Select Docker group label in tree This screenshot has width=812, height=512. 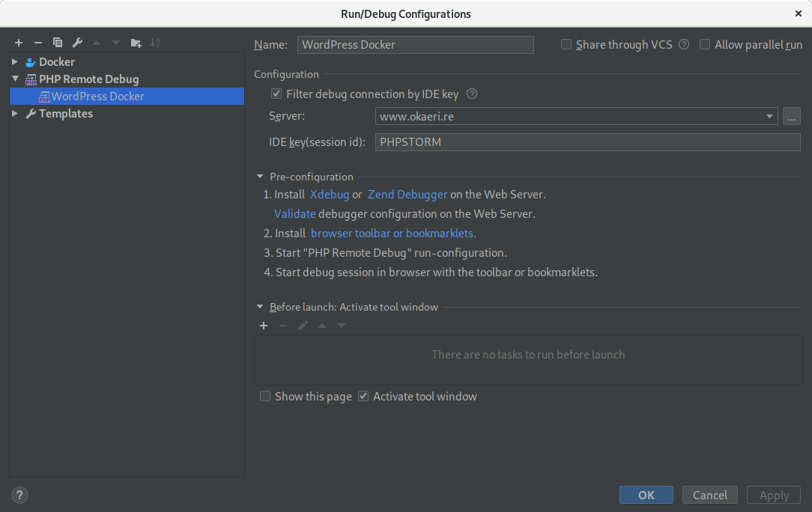coord(57,62)
